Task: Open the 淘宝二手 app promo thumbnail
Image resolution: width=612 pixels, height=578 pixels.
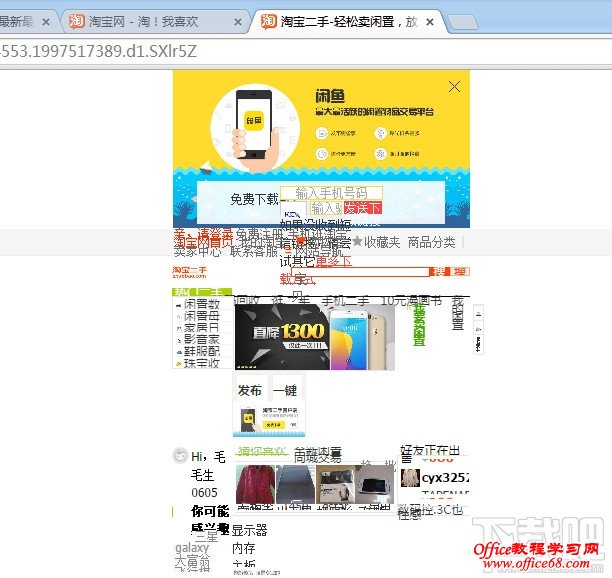Action: pyautogui.click(x=269, y=420)
